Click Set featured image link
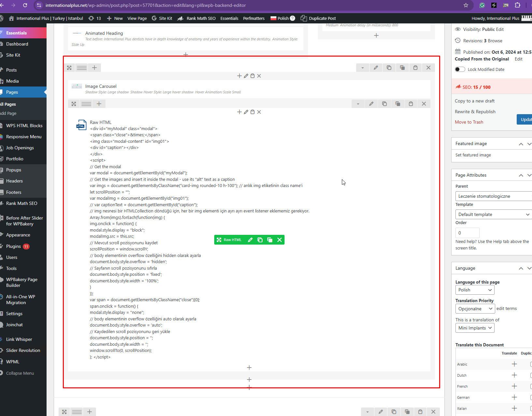The height and width of the screenshot is (416, 532). [x=473, y=155]
